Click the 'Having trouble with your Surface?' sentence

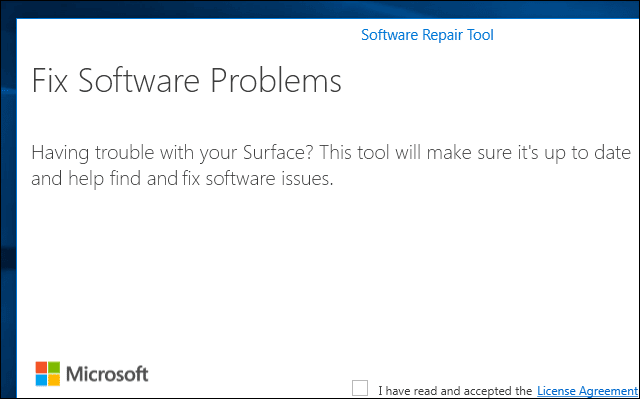coord(172,153)
